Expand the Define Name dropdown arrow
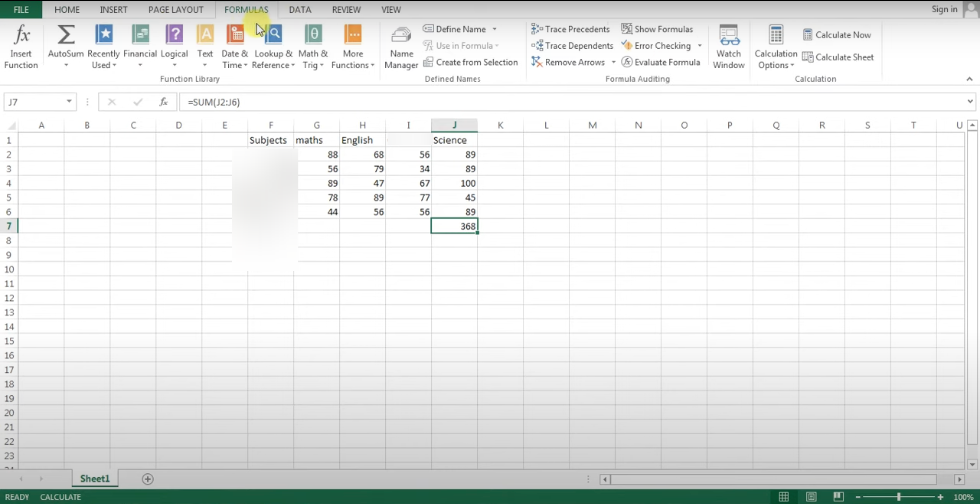 pyautogui.click(x=495, y=29)
